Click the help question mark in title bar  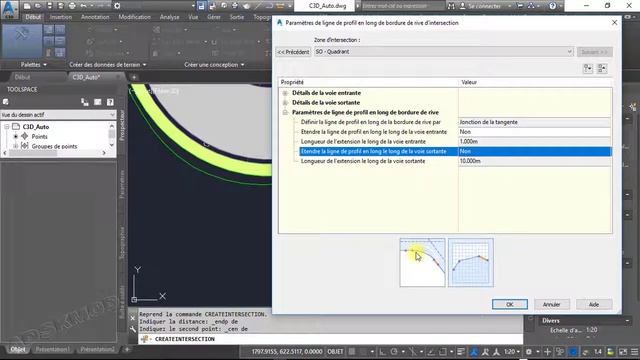(x=552, y=6)
